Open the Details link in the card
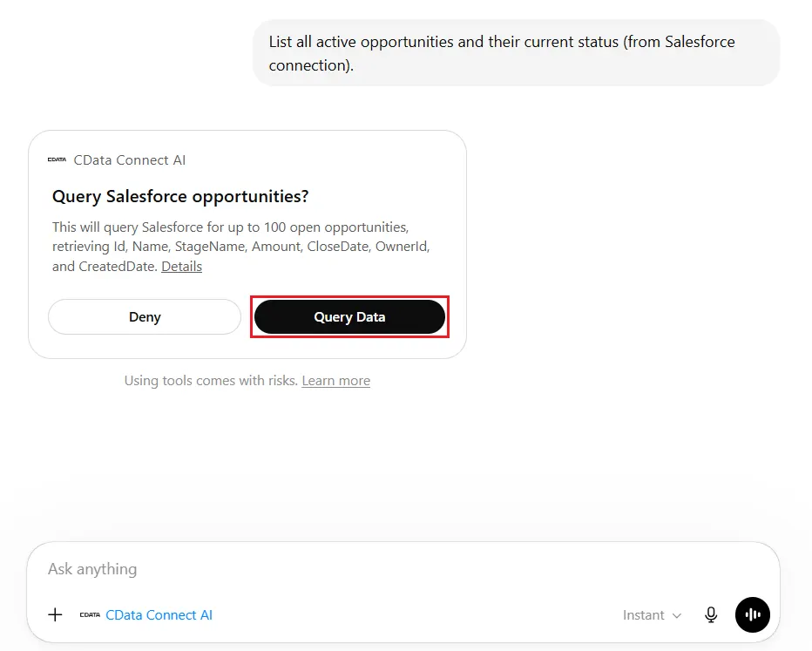 182,266
